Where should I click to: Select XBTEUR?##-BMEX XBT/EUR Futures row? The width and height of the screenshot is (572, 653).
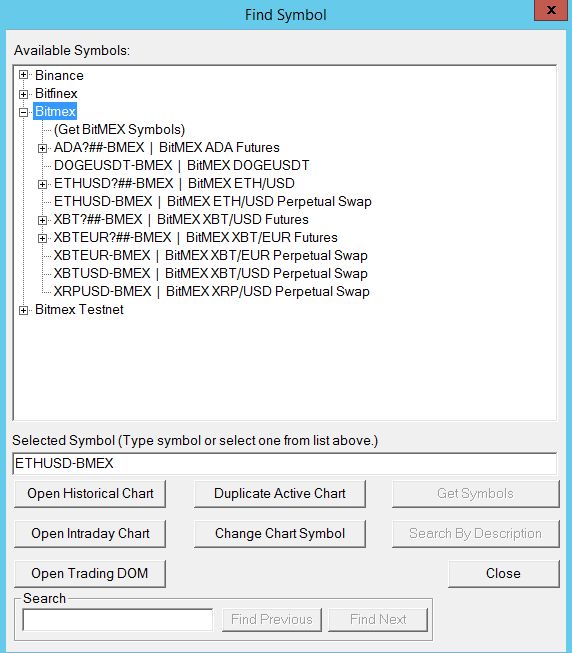point(196,237)
